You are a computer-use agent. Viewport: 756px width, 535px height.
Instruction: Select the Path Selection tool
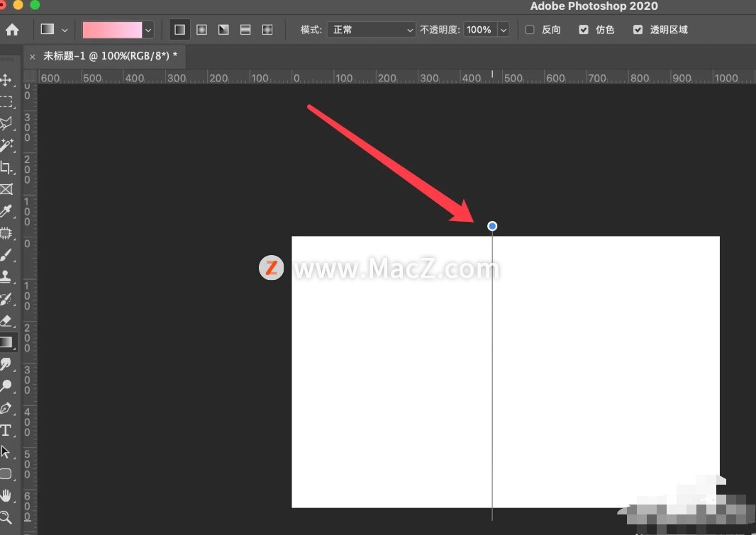[6, 451]
